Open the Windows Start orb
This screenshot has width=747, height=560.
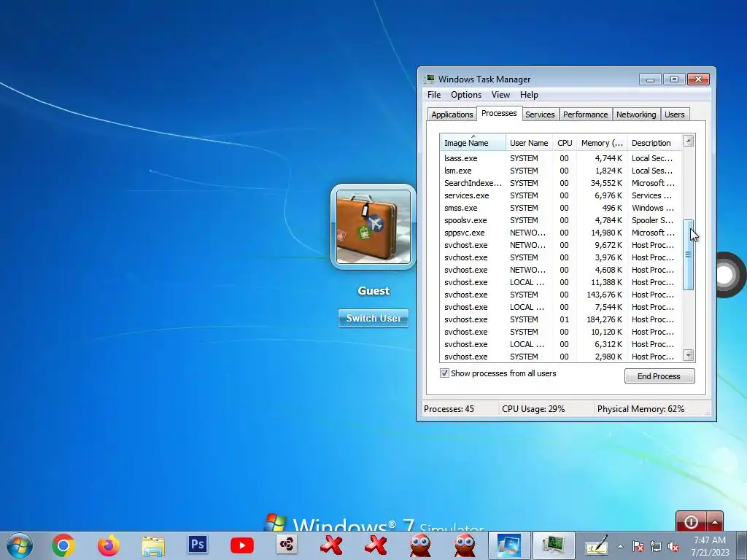19,545
